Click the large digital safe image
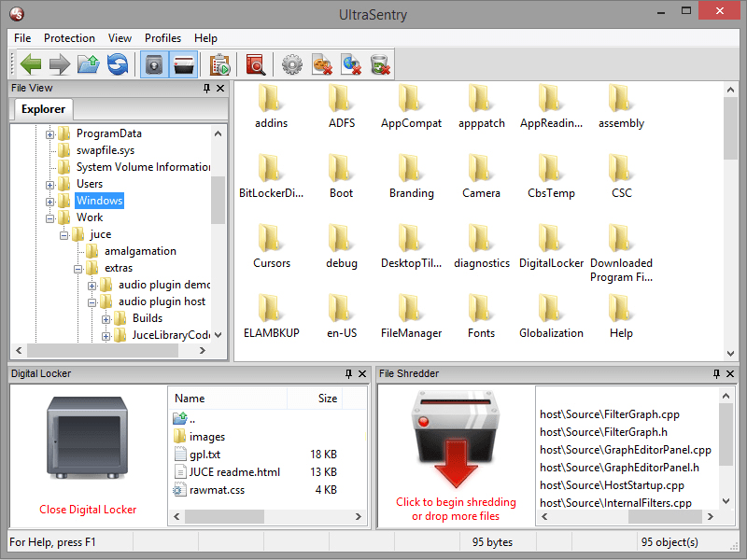747x560 pixels. (x=87, y=437)
